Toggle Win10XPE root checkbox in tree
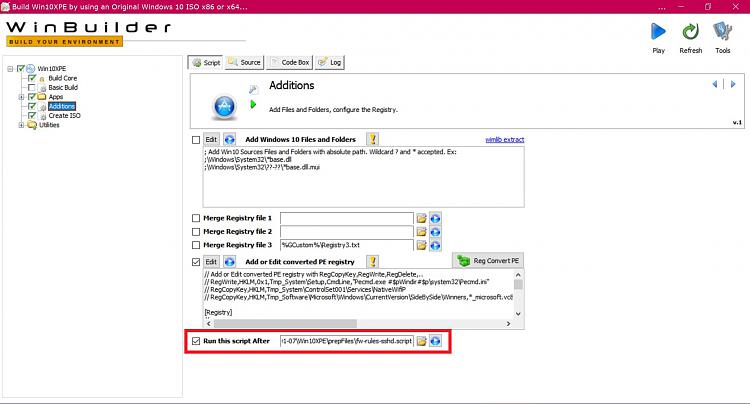The image size is (750, 404). [21, 69]
